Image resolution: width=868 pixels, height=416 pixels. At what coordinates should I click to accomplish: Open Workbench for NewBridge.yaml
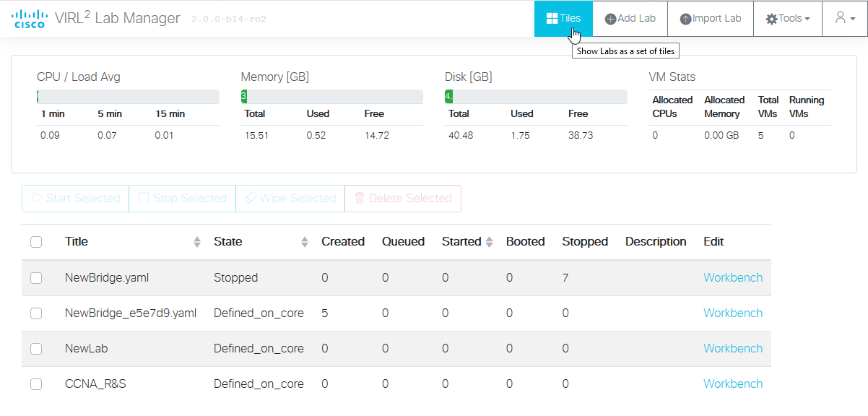(733, 277)
